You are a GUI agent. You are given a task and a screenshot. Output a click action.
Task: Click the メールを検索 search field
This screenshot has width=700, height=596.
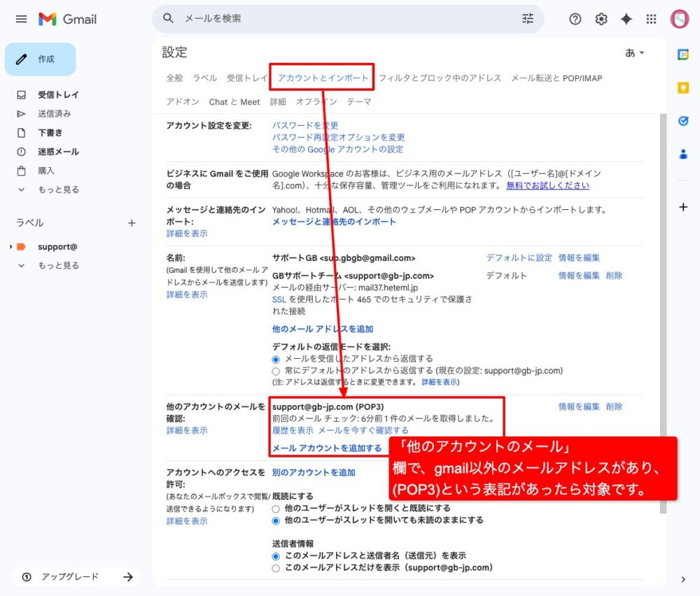coord(336,19)
